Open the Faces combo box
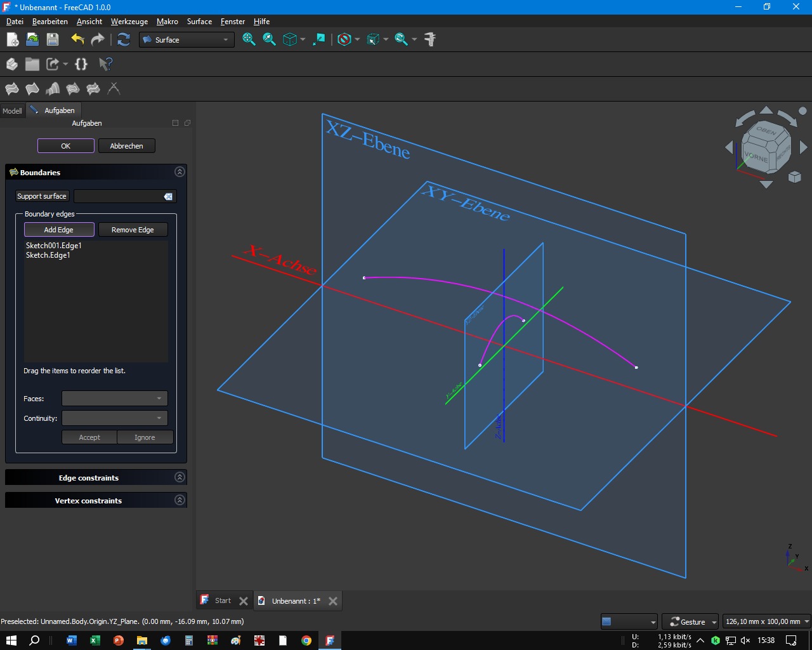Screen dimensions: 812x650 [114, 399]
